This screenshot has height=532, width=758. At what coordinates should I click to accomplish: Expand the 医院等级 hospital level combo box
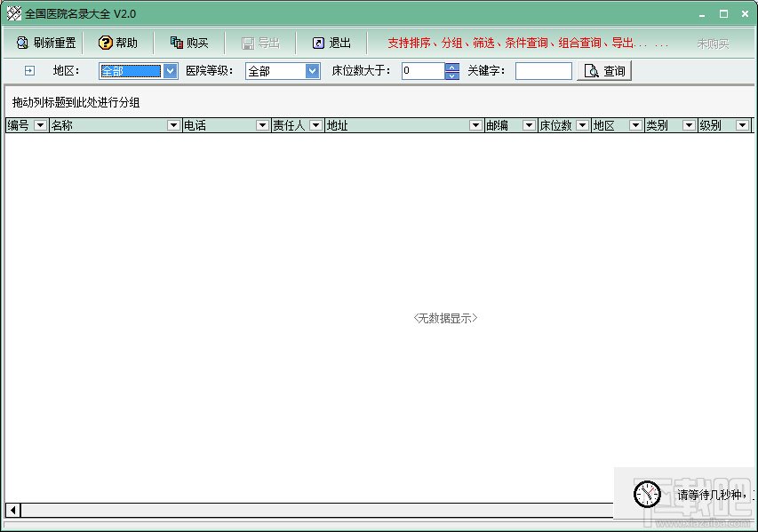point(312,71)
